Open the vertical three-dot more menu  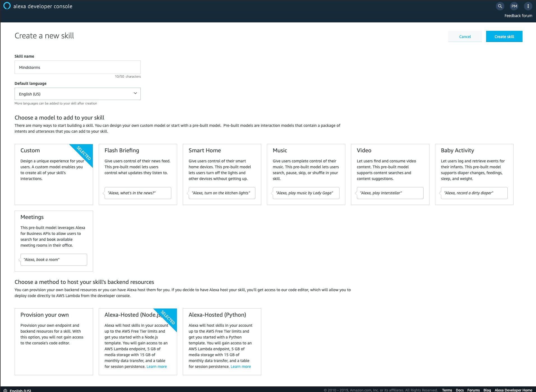pos(528,6)
